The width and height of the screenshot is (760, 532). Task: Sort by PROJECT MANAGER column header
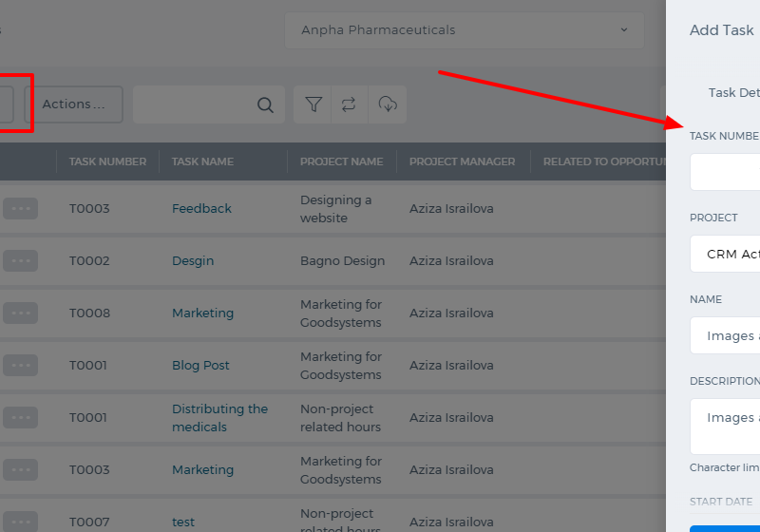click(463, 161)
